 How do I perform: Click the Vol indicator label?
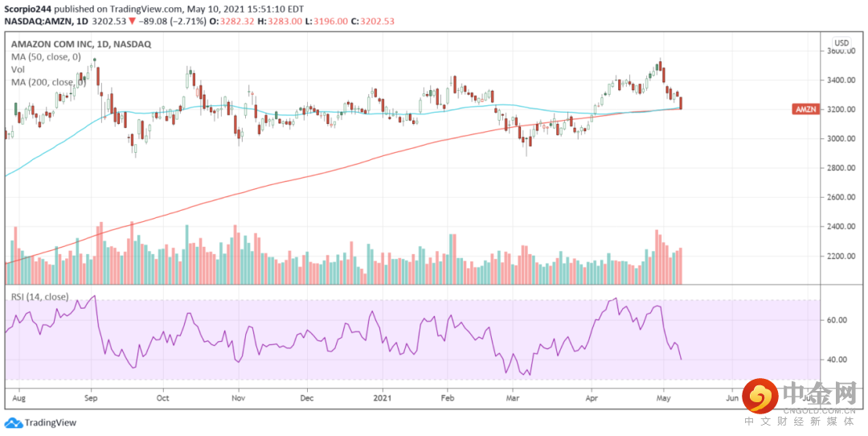pos(17,69)
